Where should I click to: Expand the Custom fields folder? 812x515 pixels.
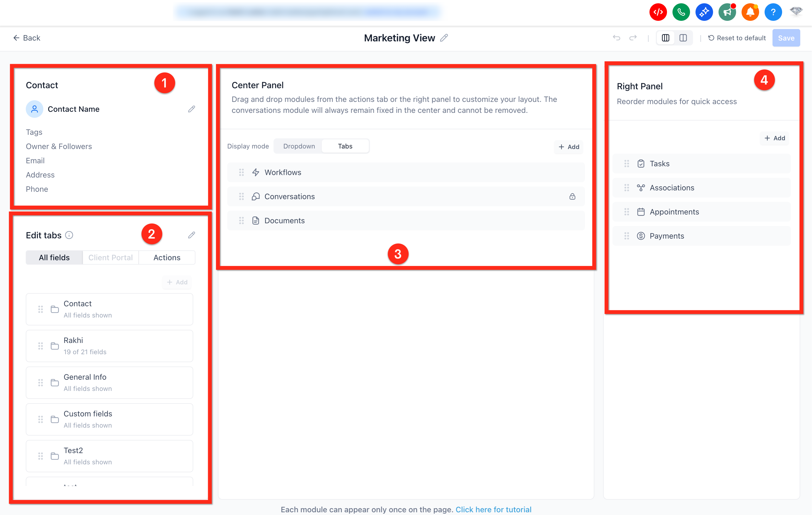[x=109, y=419]
